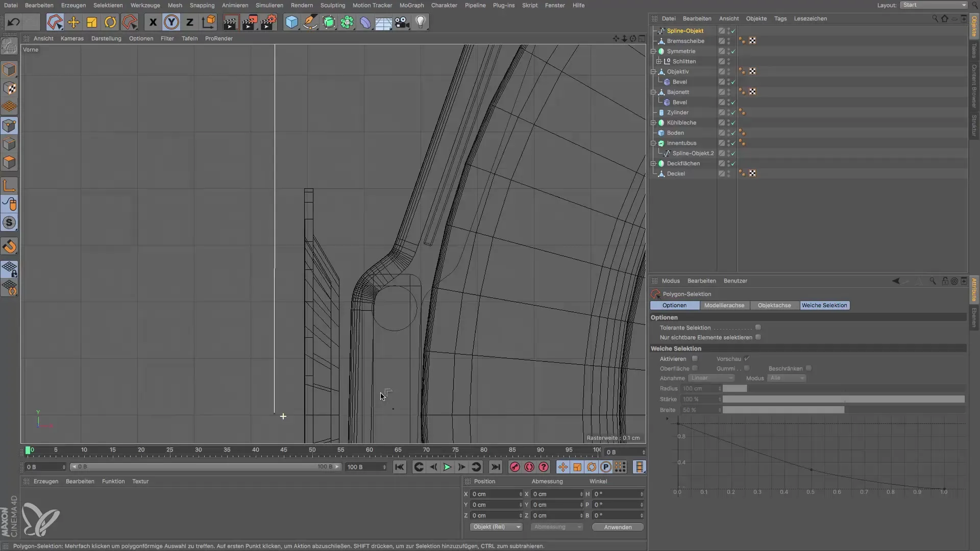Select the Bremsscheibe object
Screen dimensions: 980x551
(x=685, y=41)
